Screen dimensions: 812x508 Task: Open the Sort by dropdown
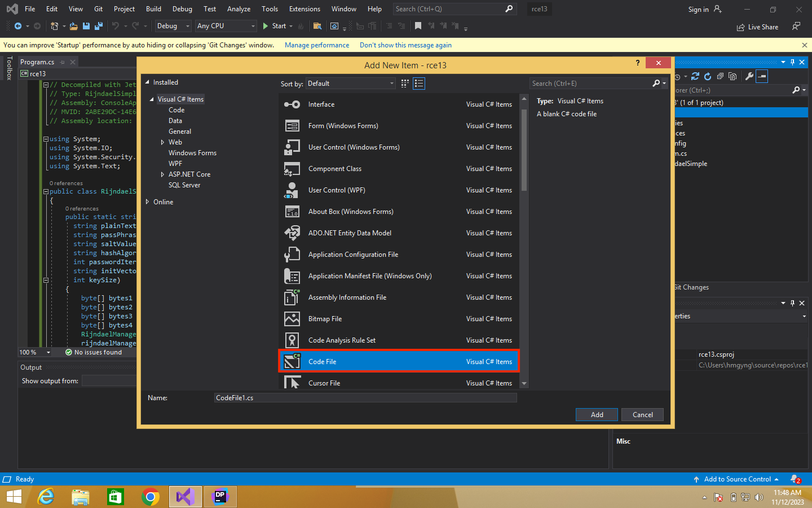pyautogui.click(x=351, y=84)
